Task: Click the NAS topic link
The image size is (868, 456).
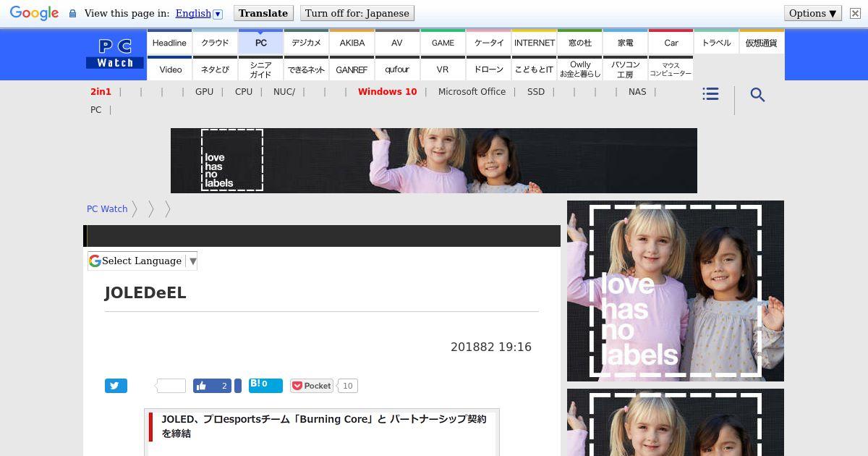Action: pos(637,91)
